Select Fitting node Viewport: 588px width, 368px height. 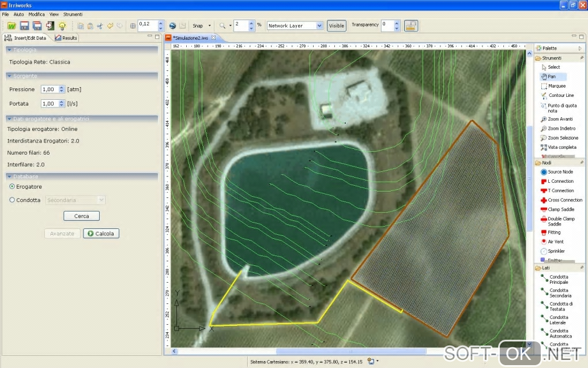(551, 232)
